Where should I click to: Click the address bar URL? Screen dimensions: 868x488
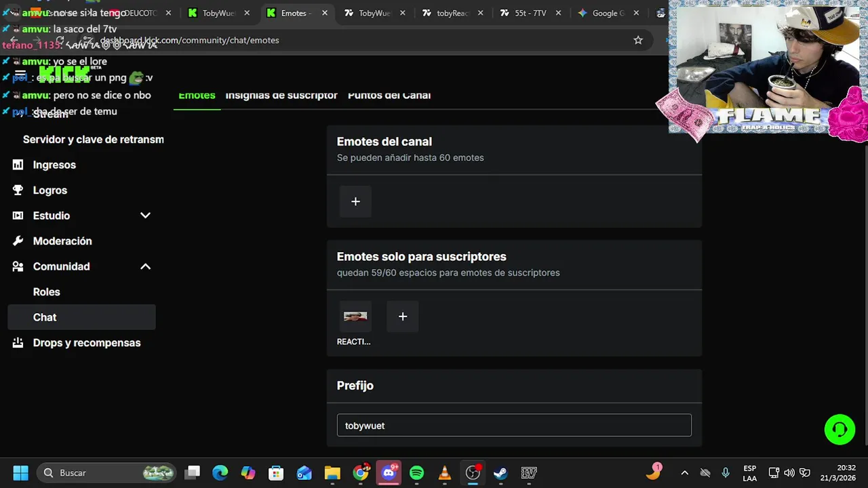point(190,40)
